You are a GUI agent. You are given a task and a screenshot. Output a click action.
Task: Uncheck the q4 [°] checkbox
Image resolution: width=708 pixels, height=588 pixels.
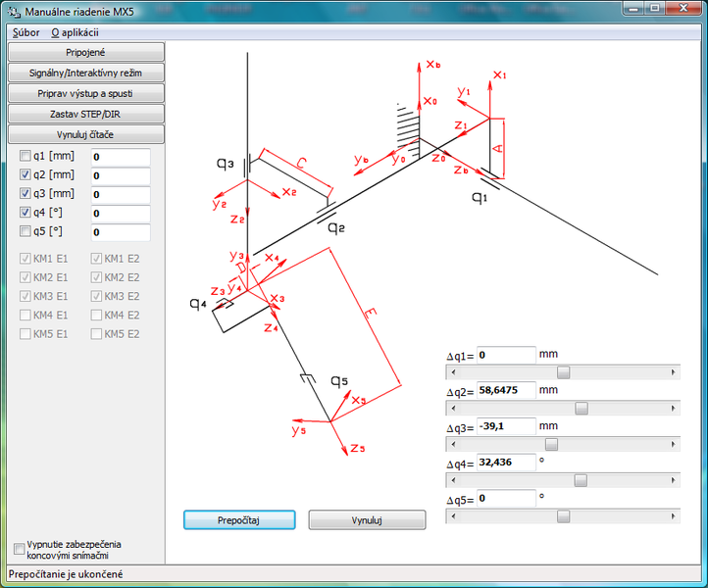tap(26, 213)
